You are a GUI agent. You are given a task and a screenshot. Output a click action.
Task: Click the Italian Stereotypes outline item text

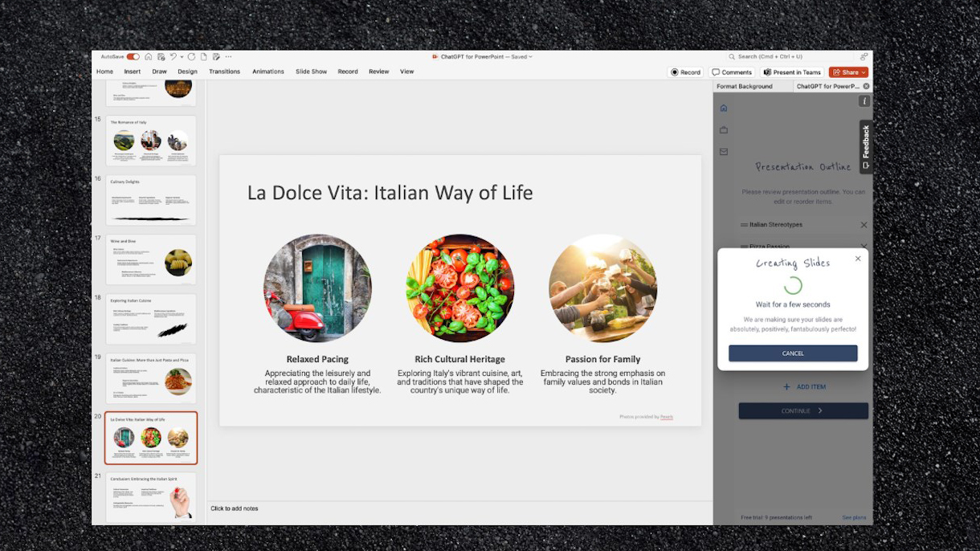pos(776,225)
